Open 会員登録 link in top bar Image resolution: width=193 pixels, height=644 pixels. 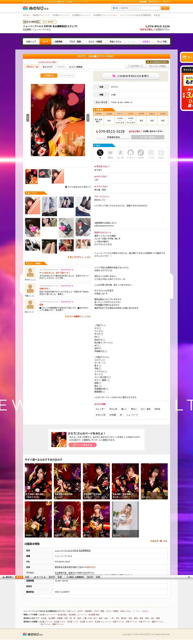click(143, 2)
